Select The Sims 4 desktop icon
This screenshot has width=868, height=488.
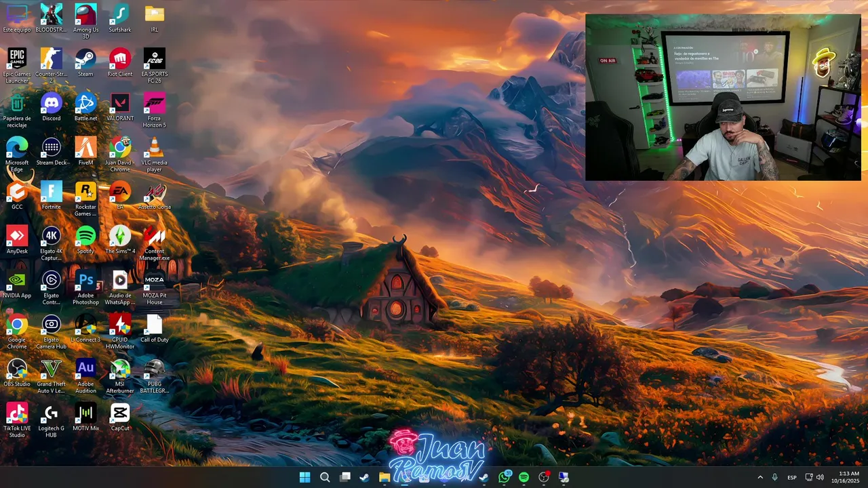[120, 240]
